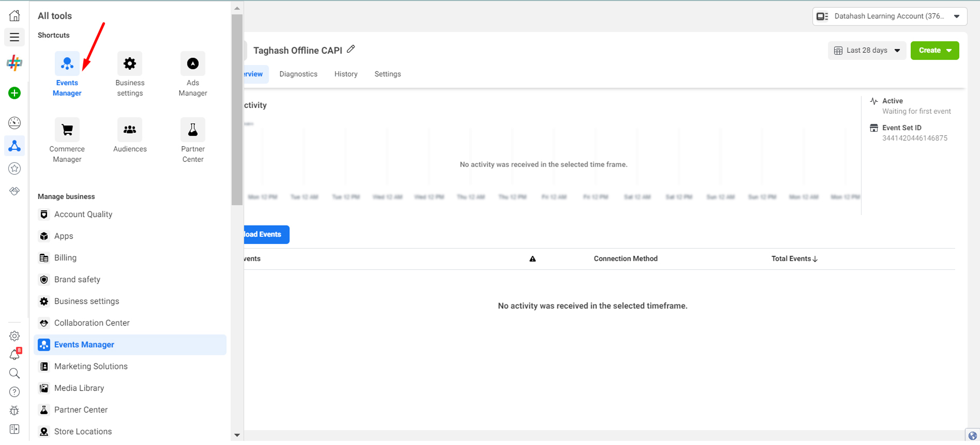Open the green Create dropdown button
This screenshot has height=445, width=980.
935,50
